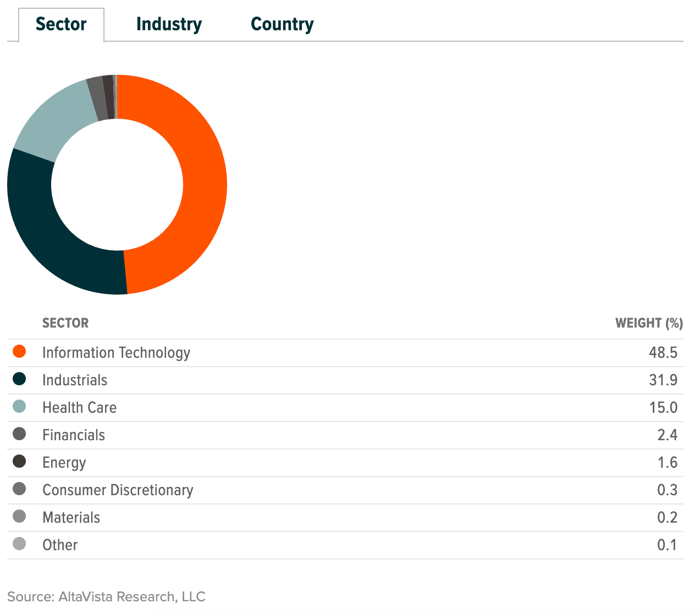Click the Other legend dot

[x=19, y=544]
